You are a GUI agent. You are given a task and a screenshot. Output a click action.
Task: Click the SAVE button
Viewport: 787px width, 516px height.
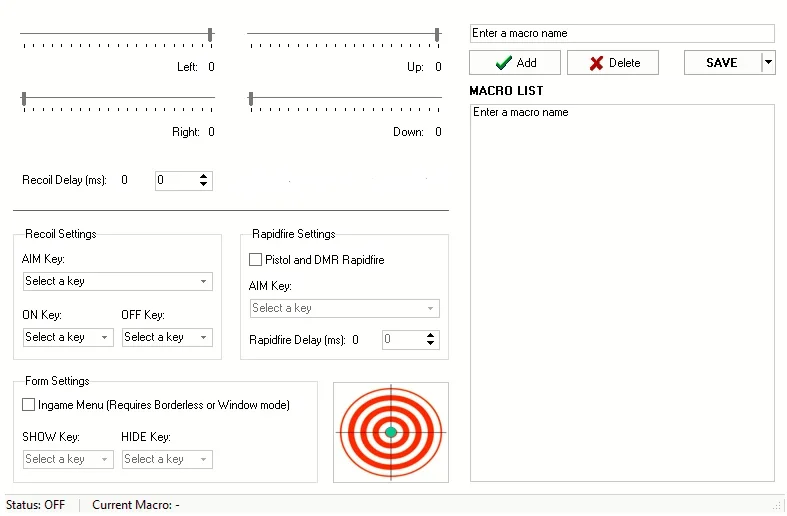(x=722, y=63)
